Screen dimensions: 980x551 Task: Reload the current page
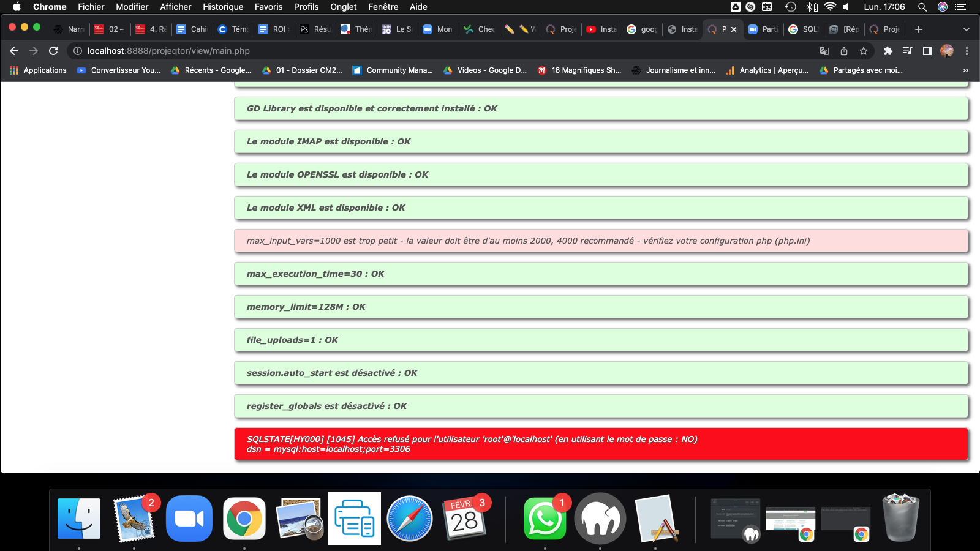(53, 51)
